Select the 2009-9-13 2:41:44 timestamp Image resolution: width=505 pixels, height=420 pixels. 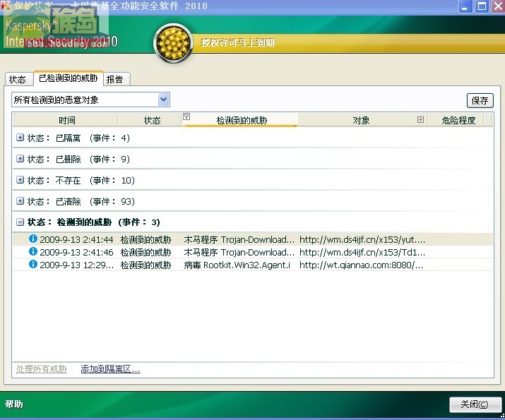76,240
